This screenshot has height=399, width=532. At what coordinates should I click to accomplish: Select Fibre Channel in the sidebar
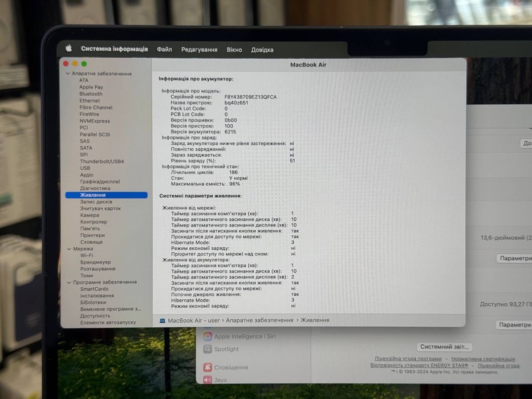pos(96,108)
